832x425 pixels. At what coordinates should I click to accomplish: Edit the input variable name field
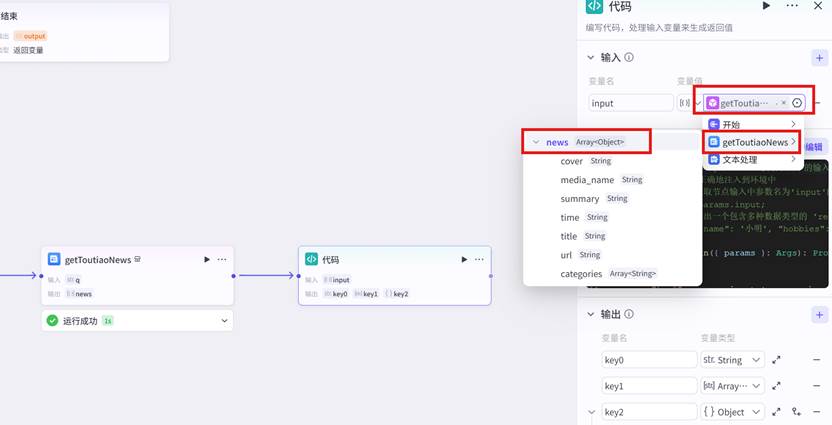(631, 103)
